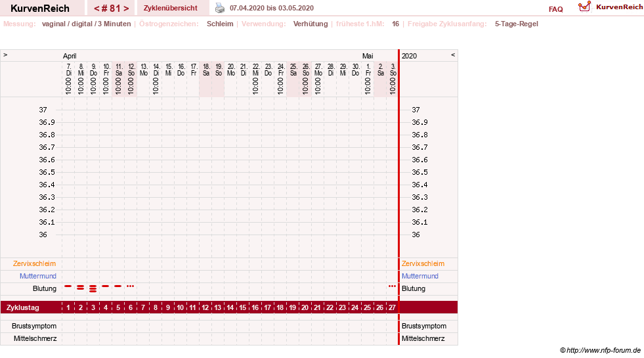This screenshot has width=644, height=358.
Task: Select cycle day 20 in the Zyklustag row
Action: [x=305, y=307]
